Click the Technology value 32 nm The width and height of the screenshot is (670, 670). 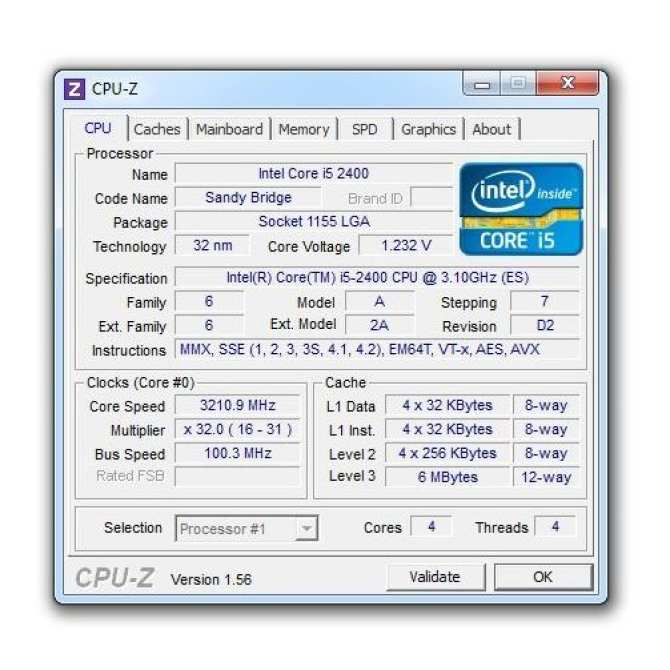tap(212, 246)
